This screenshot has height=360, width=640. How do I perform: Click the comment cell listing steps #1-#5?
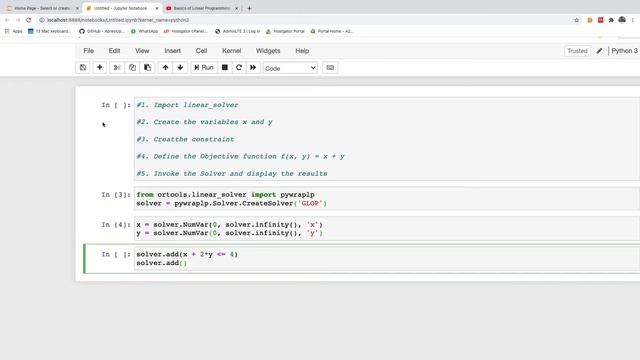(x=387, y=139)
